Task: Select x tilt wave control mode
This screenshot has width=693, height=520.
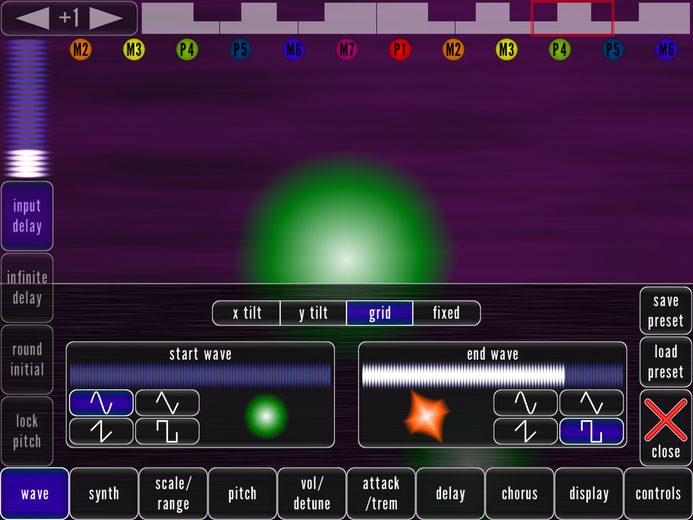Action: [247, 313]
